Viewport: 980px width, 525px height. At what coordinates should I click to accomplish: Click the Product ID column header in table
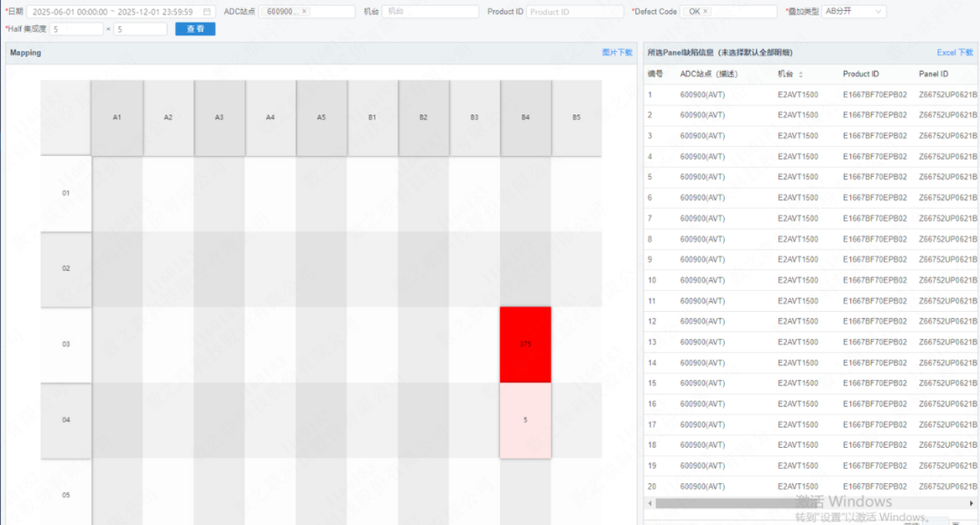(860, 73)
